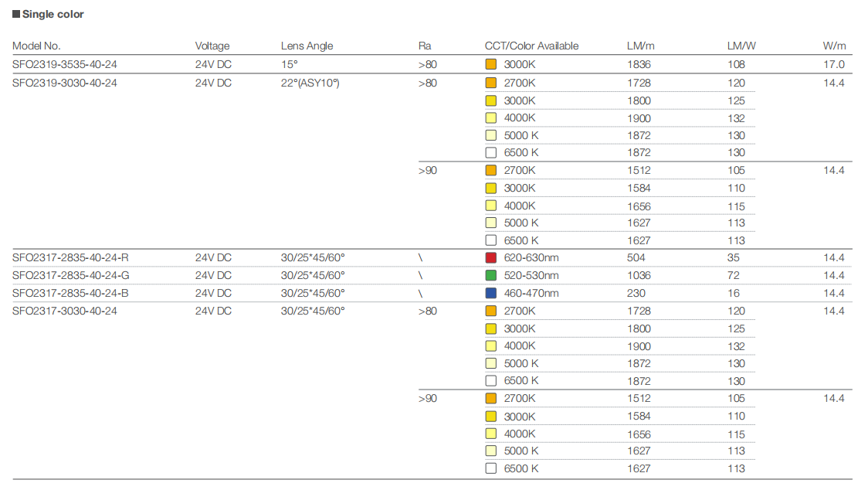The image size is (868, 490).
Task: Click model SFO2317-2835-40-24-B
Action: 70,293
